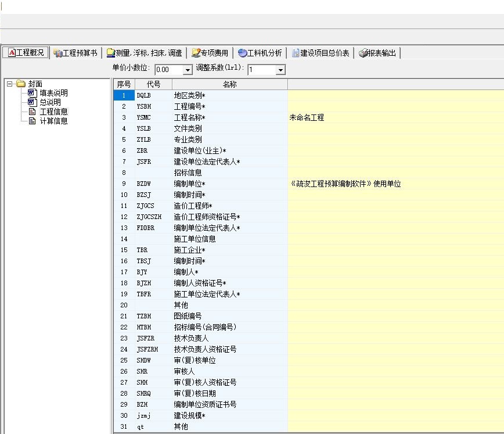
Task: Click the 代号 column header
Action: tap(153, 84)
